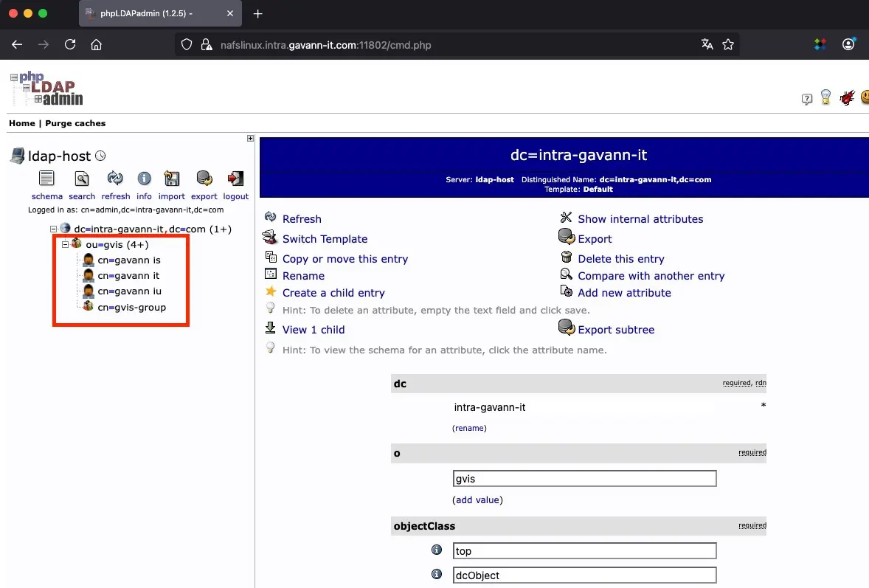Click the export icon in sidebar
This screenshot has height=588, width=869.
click(204, 179)
